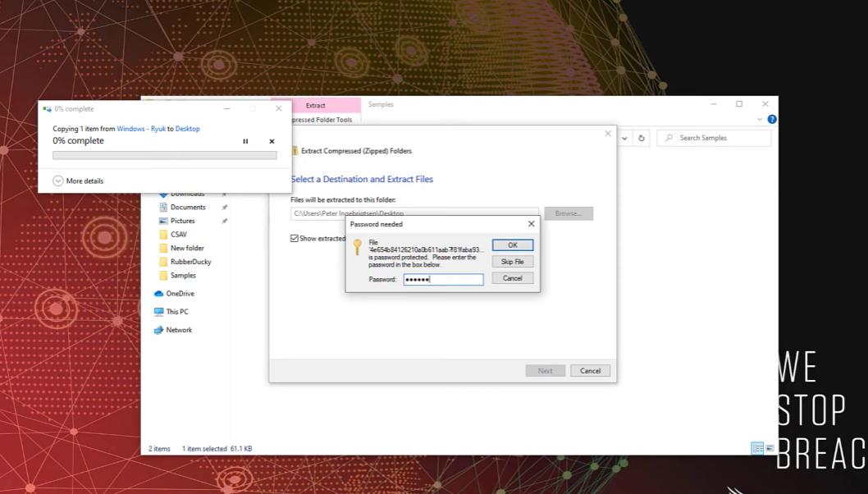The height and width of the screenshot is (494, 868).
Task: Select OneDrive in navigation pane
Action: (x=180, y=294)
